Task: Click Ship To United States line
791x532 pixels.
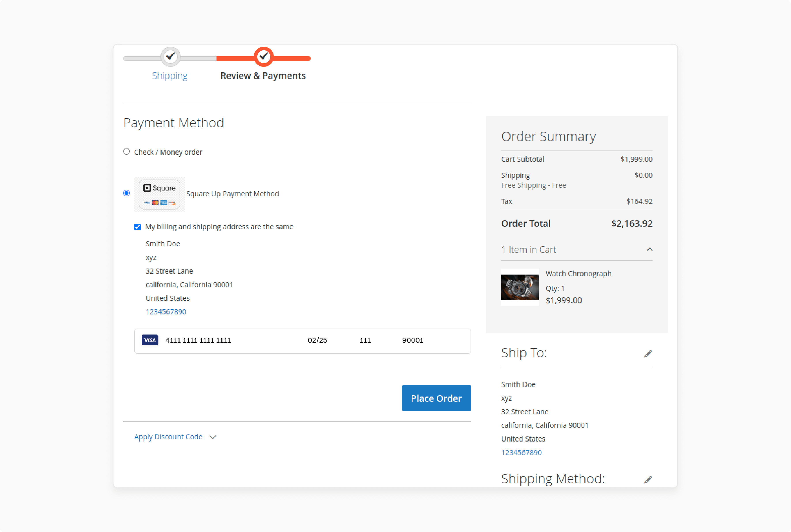Action: click(x=523, y=439)
